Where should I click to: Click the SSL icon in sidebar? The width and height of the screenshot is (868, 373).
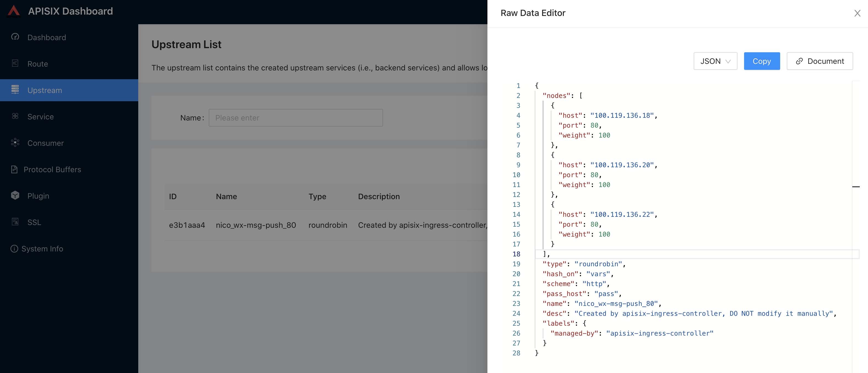tap(15, 222)
